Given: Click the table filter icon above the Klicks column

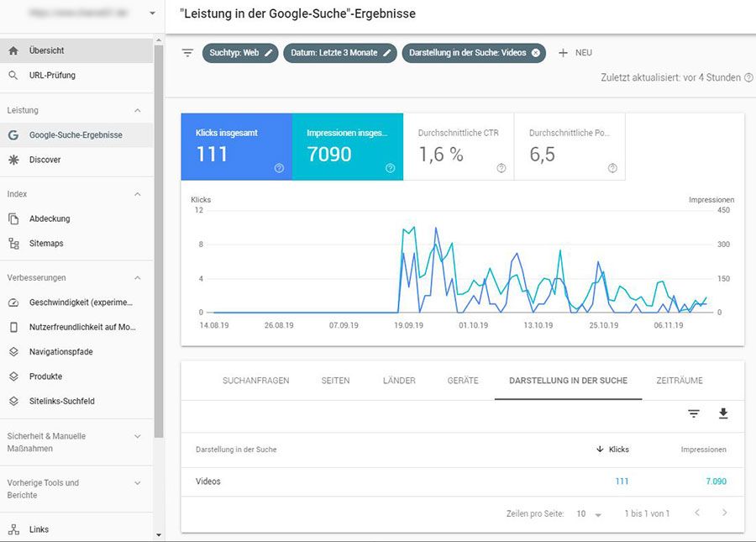Looking at the screenshot, I should (693, 413).
